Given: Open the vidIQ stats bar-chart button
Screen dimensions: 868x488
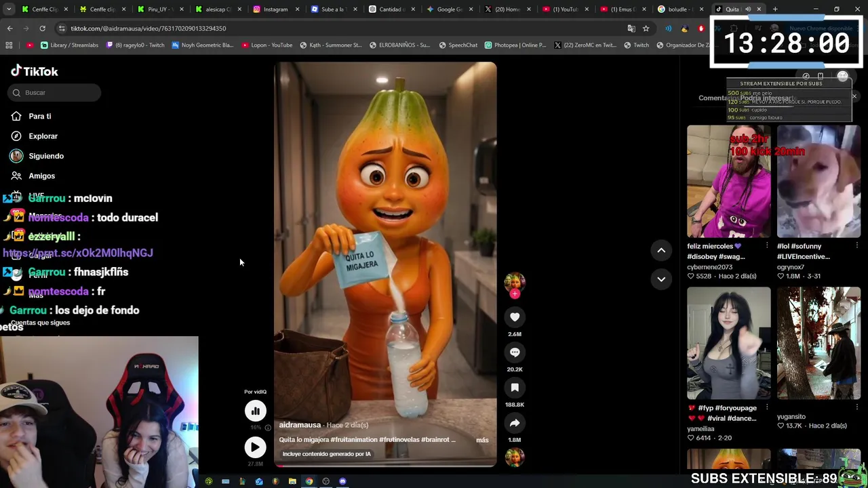Looking at the screenshot, I should tap(256, 411).
